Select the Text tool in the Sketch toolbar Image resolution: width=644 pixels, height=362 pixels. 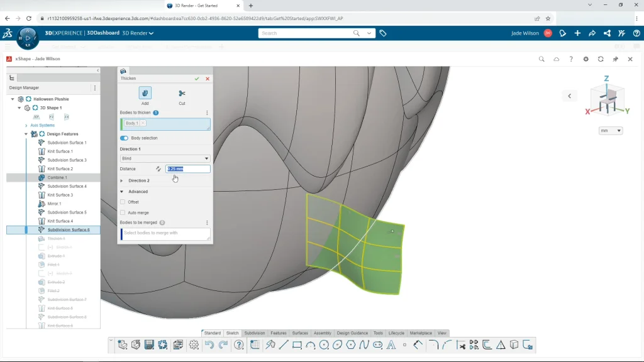391,344
